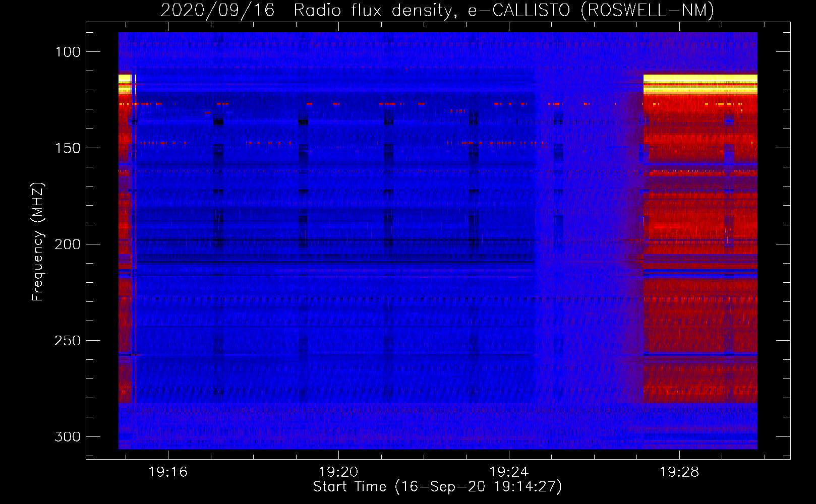Click the '150' frequency axis label
816x504 pixels.
[x=68, y=148]
